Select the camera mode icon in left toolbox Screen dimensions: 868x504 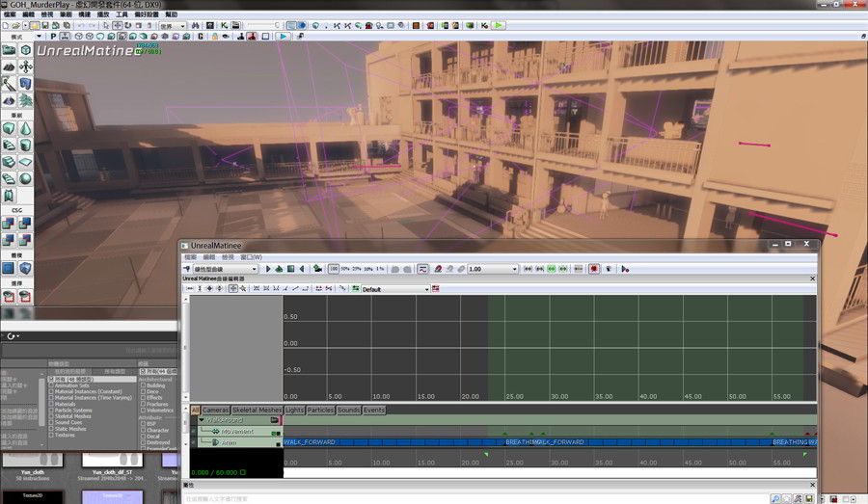[9, 50]
